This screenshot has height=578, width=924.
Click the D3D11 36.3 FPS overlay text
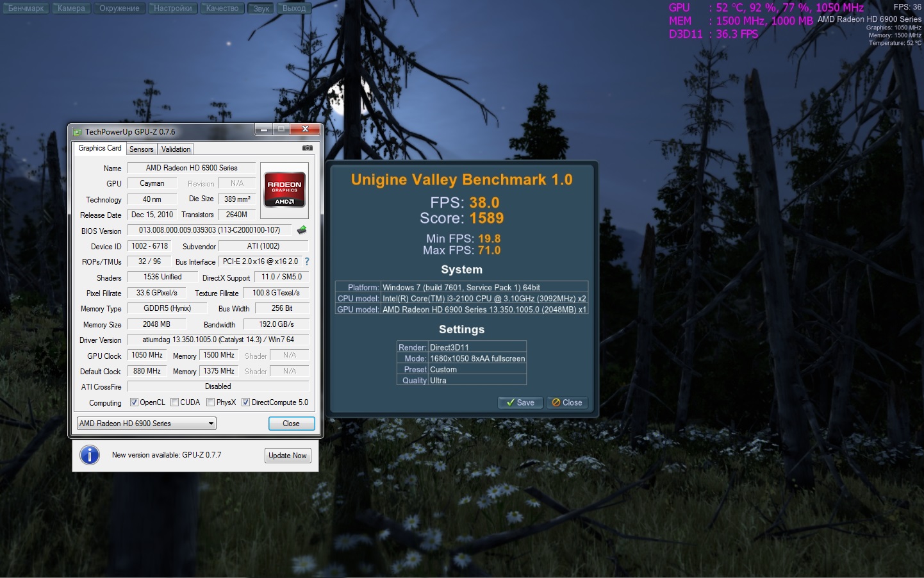tap(714, 34)
